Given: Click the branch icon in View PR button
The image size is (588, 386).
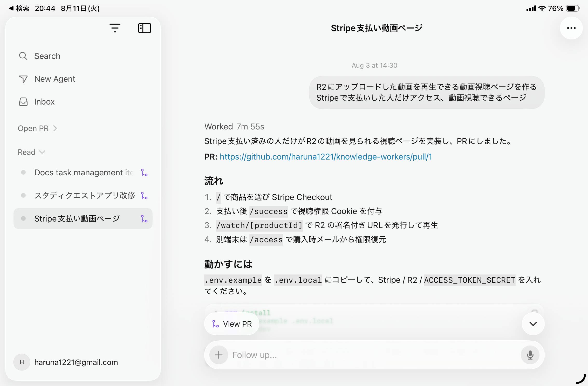Looking at the screenshot, I should (215, 324).
